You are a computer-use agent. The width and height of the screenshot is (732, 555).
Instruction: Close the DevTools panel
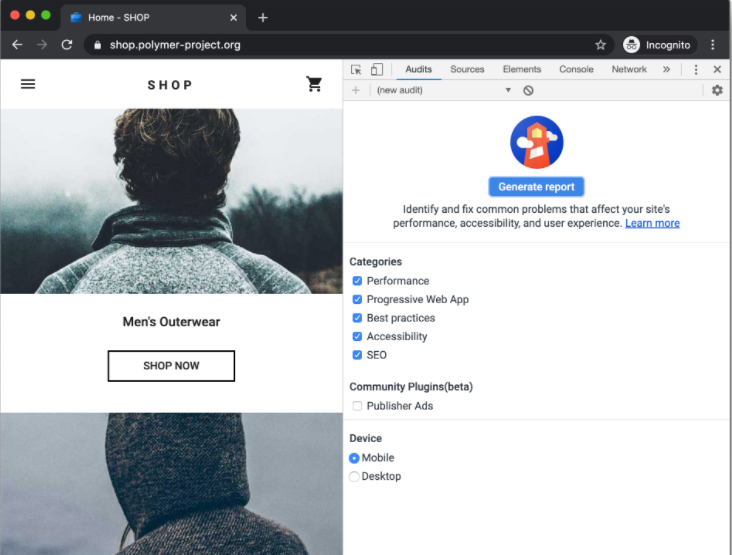click(717, 70)
